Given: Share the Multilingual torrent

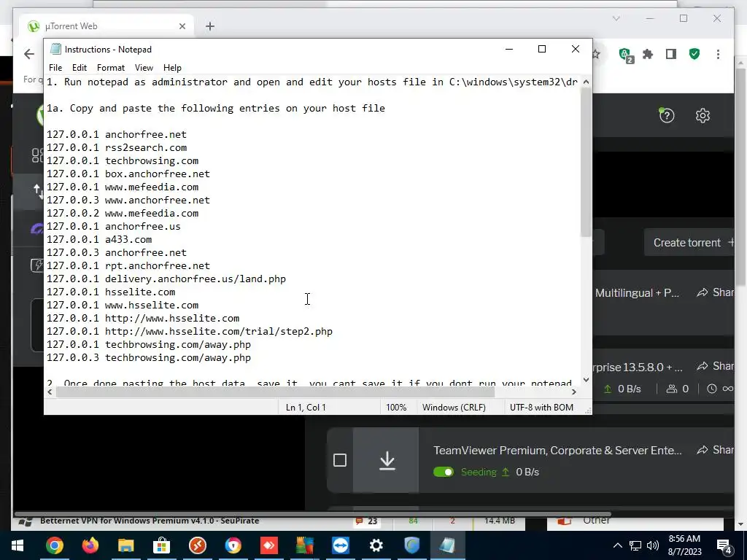Looking at the screenshot, I should pyautogui.click(x=716, y=292).
